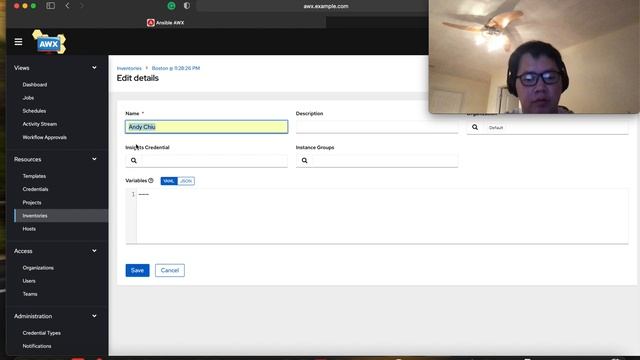Open Organizations in sidebar

(x=38, y=268)
